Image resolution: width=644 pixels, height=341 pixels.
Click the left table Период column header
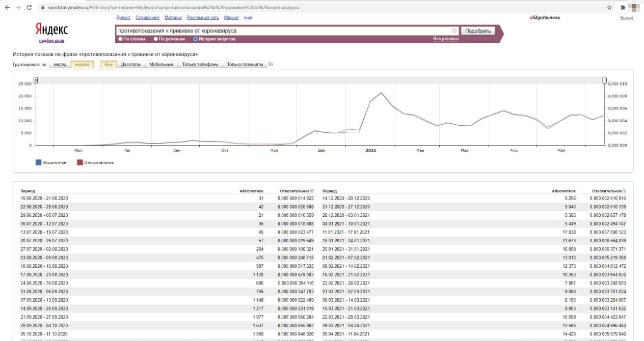[x=28, y=191]
